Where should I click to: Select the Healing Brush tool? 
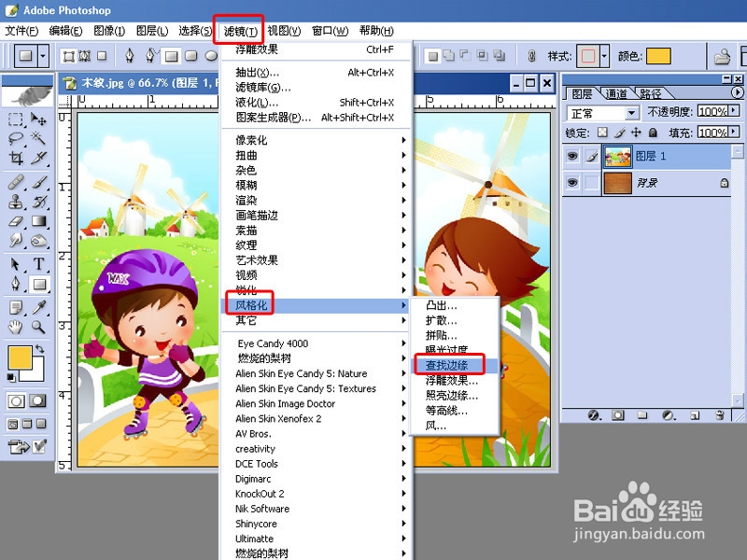16,182
